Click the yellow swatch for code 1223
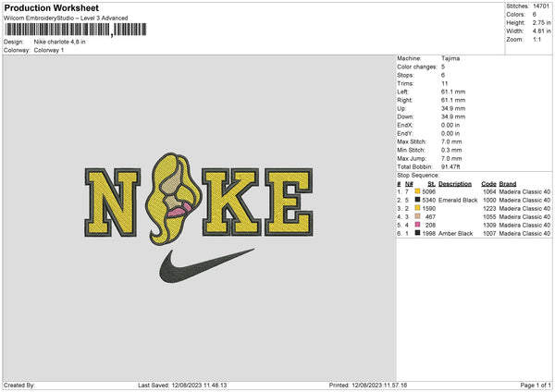This screenshot has width=555, height=392. 417,208
